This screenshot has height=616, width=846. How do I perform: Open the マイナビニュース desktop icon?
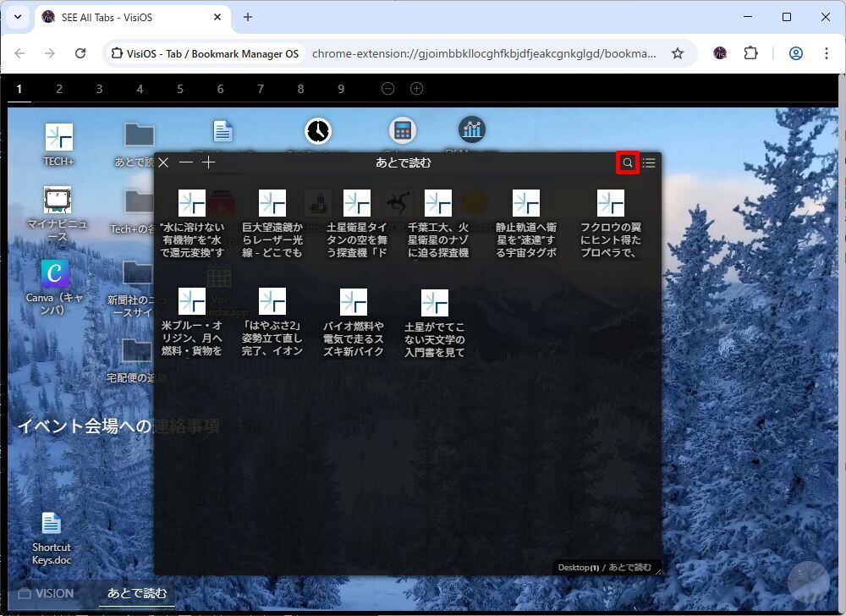[57, 213]
